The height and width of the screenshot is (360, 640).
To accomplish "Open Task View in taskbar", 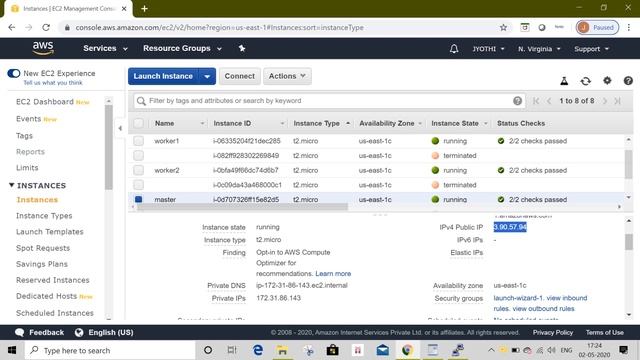I will pyautogui.click(x=232, y=350).
